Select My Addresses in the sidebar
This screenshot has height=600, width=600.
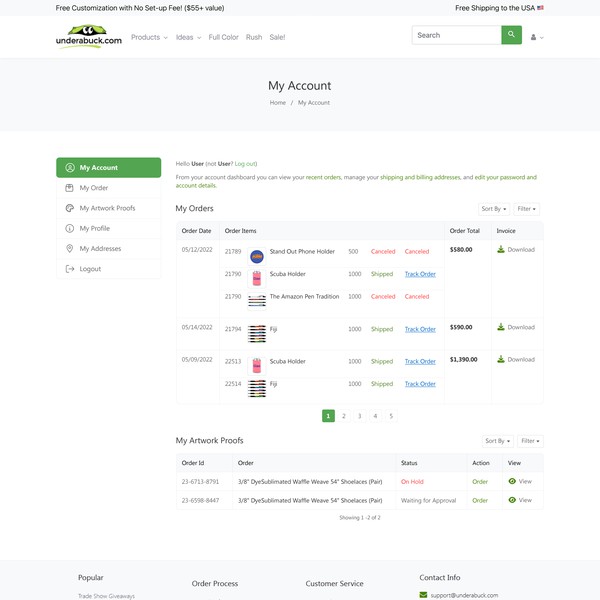109,248
